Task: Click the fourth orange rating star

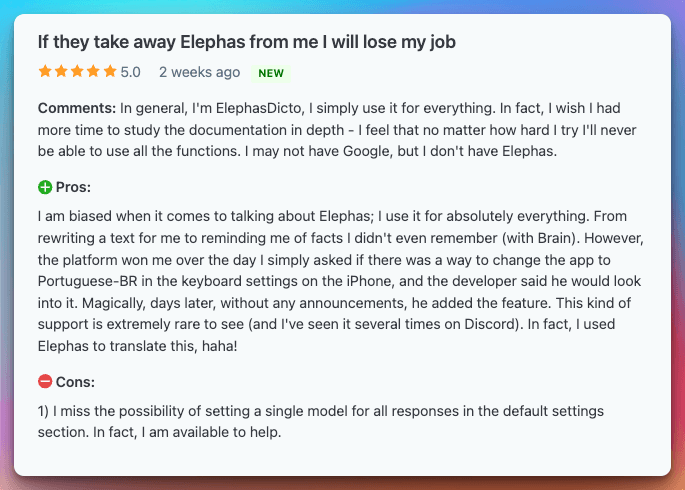Action: tap(93, 71)
